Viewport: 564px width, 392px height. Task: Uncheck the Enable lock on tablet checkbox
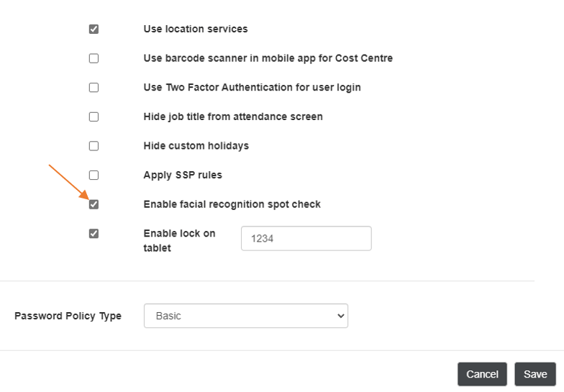94,234
